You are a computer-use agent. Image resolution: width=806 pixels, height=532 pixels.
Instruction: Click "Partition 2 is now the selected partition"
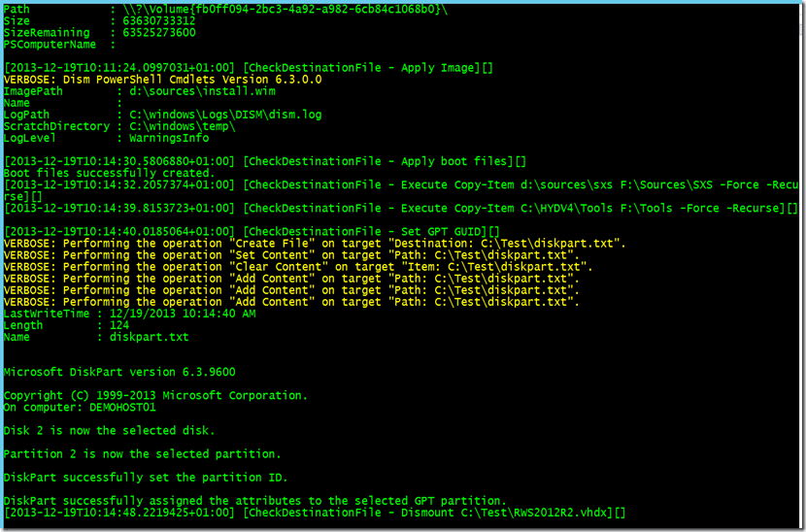143,453
